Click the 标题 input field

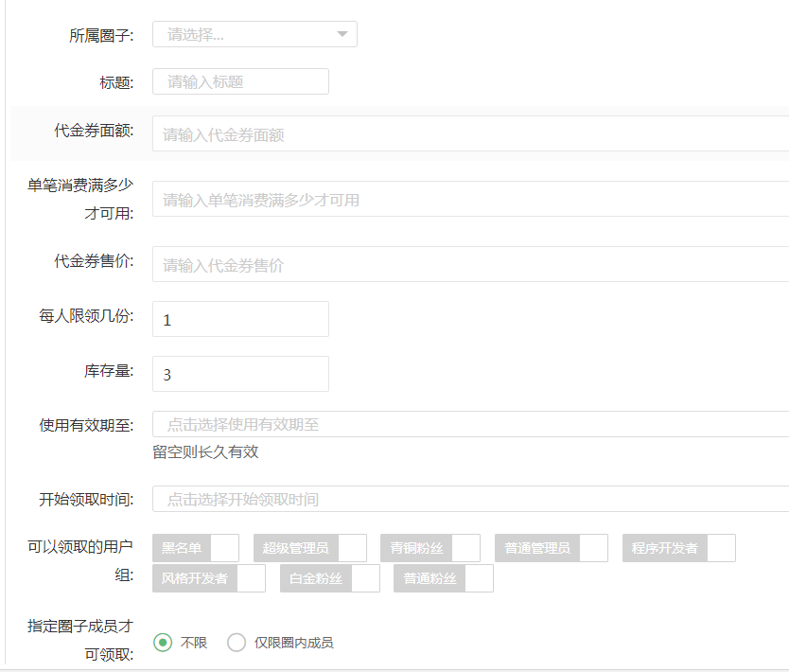click(x=240, y=81)
